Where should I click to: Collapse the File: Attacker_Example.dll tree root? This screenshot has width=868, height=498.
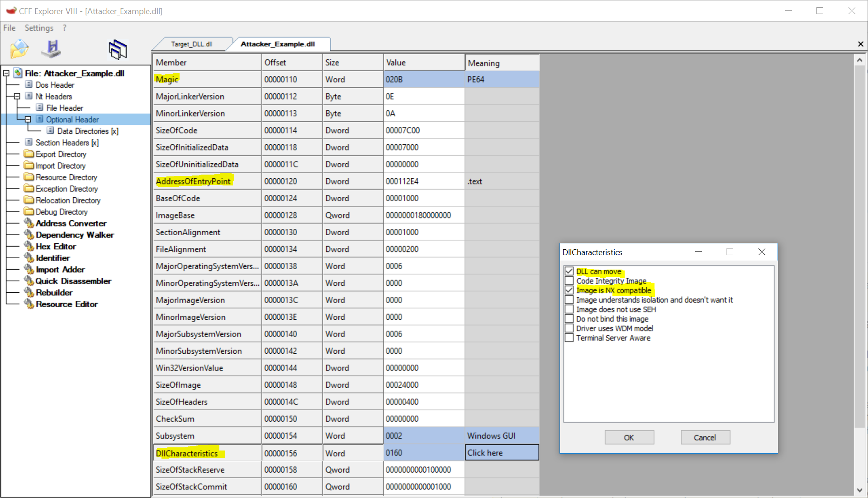[x=6, y=73]
